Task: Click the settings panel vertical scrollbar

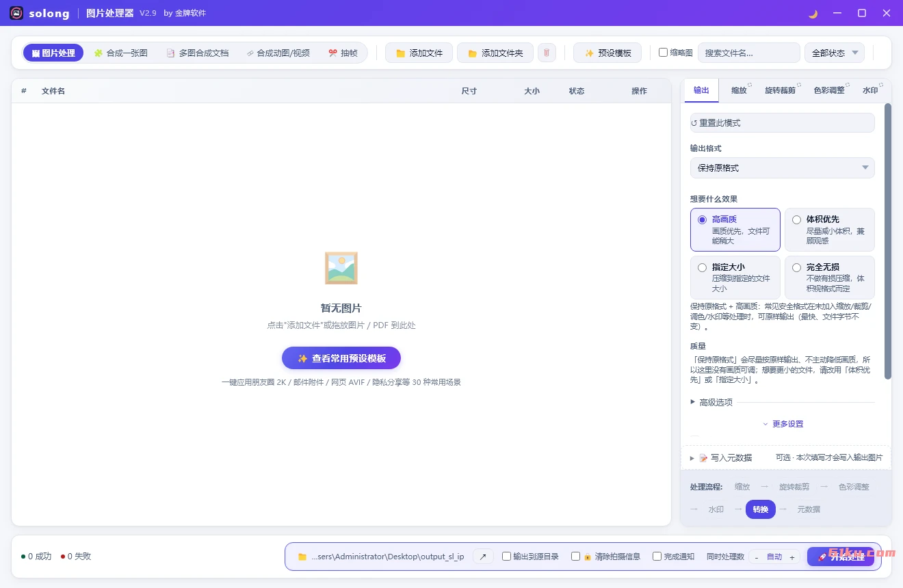Action: point(888,241)
